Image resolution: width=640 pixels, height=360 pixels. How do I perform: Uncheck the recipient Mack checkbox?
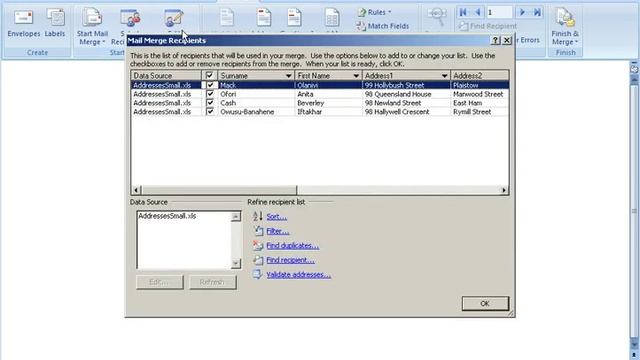[x=210, y=85]
